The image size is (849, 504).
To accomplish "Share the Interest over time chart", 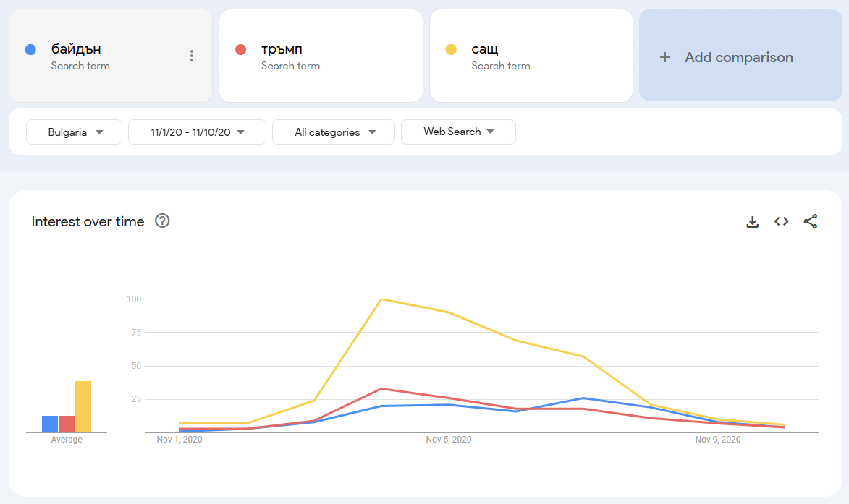I will [810, 222].
